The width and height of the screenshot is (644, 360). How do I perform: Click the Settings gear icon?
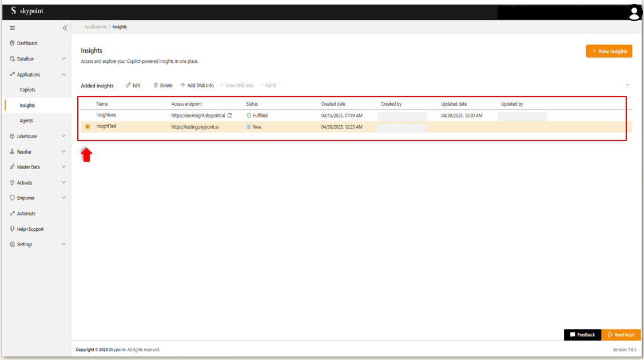pos(13,244)
